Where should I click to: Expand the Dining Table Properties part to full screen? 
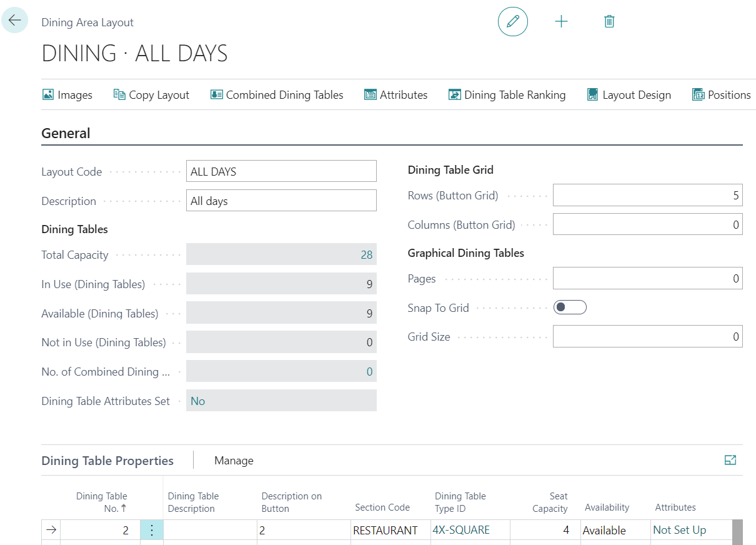pyautogui.click(x=730, y=461)
